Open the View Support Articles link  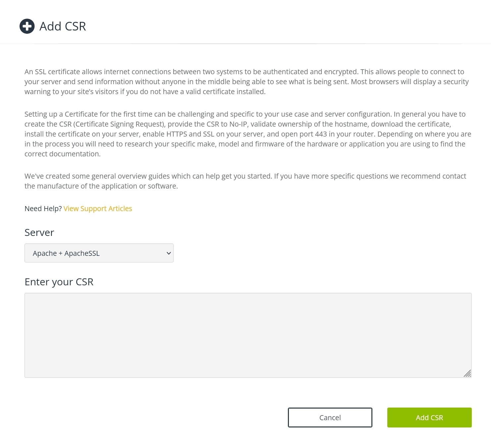(x=98, y=208)
